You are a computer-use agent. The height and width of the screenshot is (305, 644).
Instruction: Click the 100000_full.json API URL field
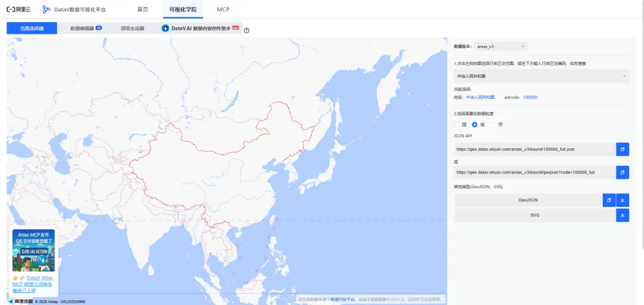click(535, 149)
